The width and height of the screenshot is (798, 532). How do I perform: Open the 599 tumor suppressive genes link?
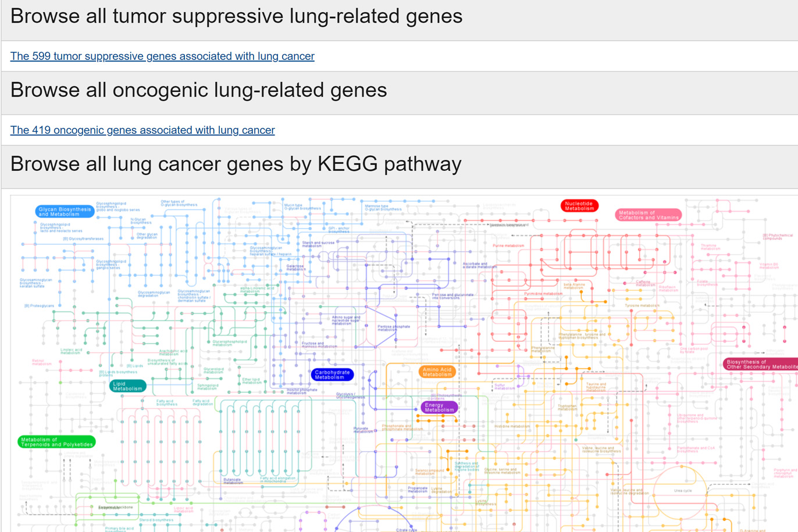tap(162, 56)
